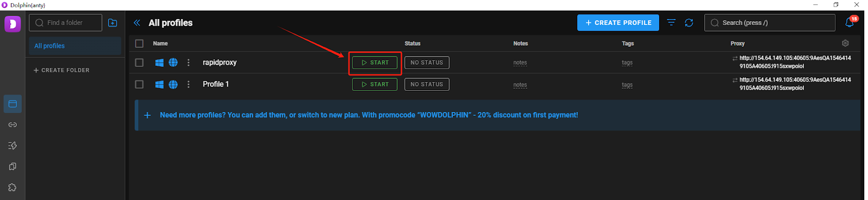Click the proxy address of rapidproxy
The width and height of the screenshot is (868, 200).
(x=795, y=62)
